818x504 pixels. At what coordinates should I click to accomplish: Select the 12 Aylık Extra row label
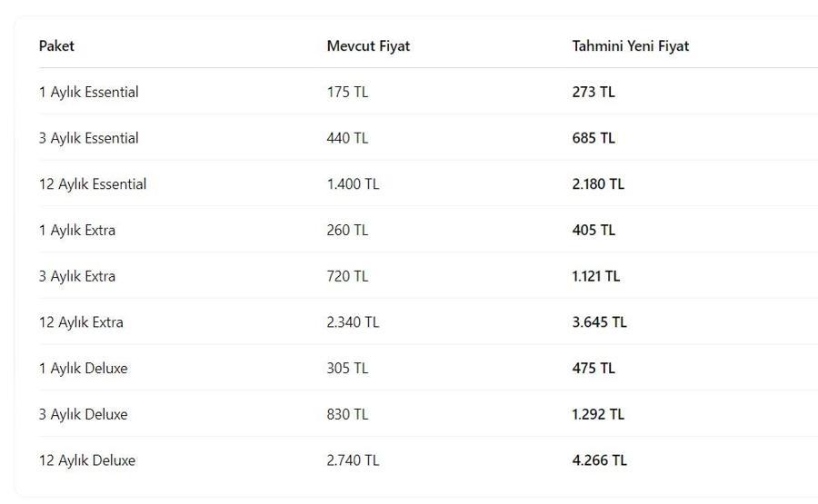[81, 322]
